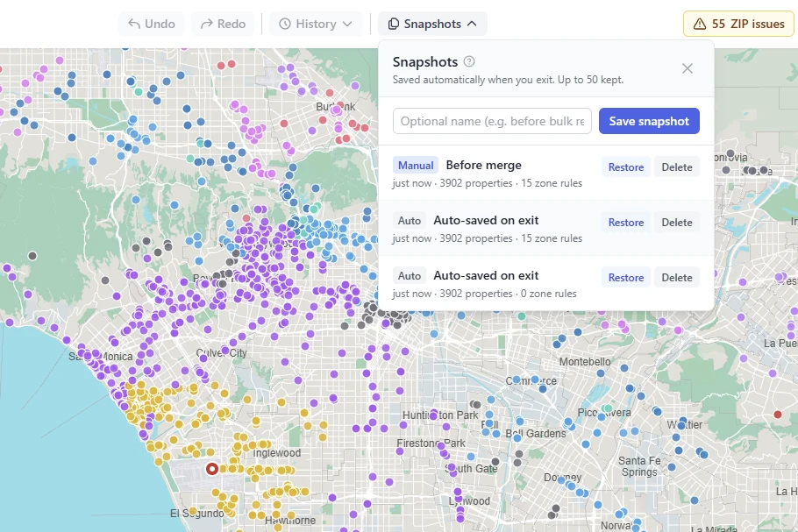This screenshot has height=532, width=798.
Task: Click the Montebello map label
Action: click(585, 362)
